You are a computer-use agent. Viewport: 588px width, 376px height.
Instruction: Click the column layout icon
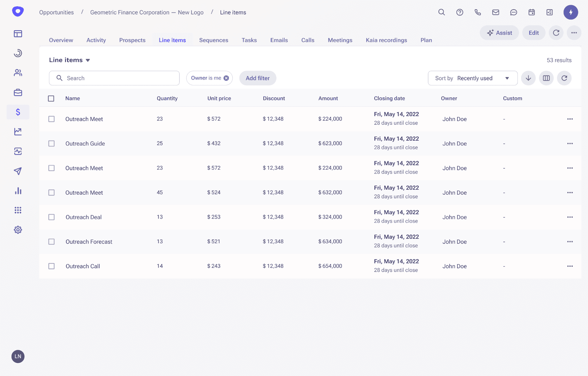tap(546, 78)
